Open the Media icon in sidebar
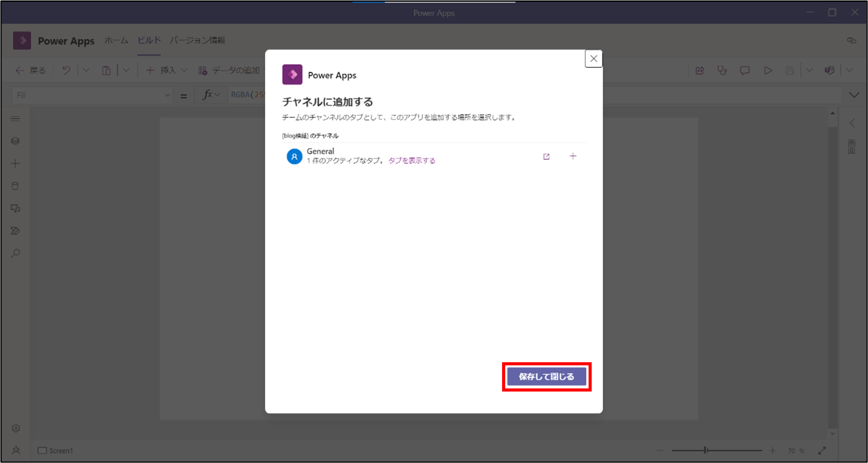 16,208
